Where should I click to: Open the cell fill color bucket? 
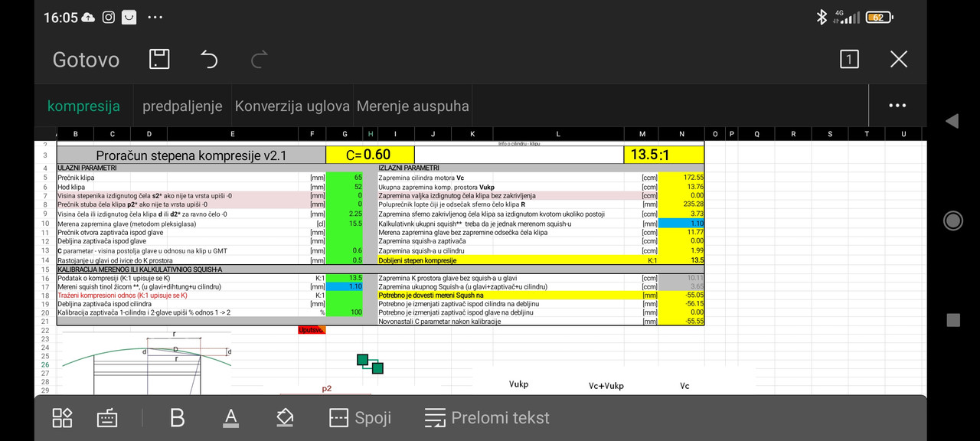pos(284,417)
